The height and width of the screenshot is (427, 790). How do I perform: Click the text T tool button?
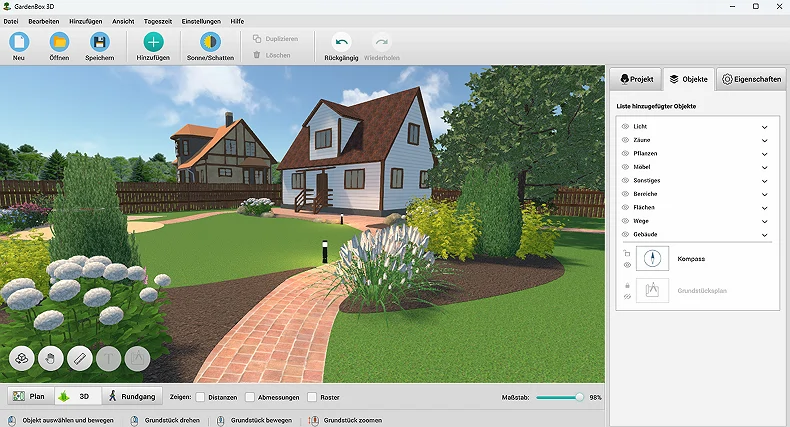108,359
